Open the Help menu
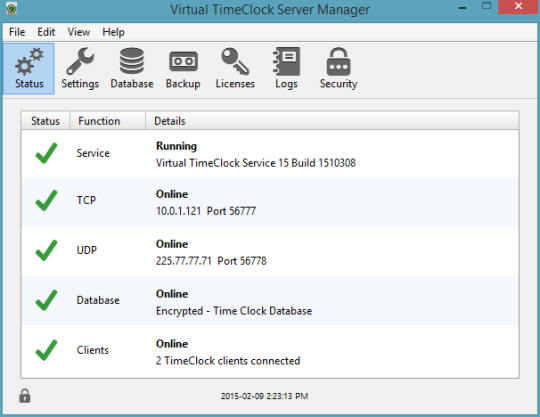This screenshot has height=417, width=540. 113,32
